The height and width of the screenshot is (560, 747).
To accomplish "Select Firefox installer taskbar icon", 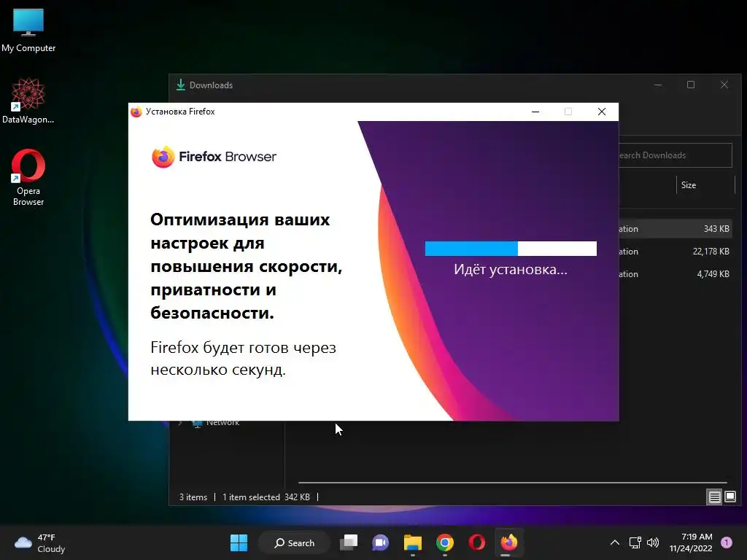I will coord(508,542).
